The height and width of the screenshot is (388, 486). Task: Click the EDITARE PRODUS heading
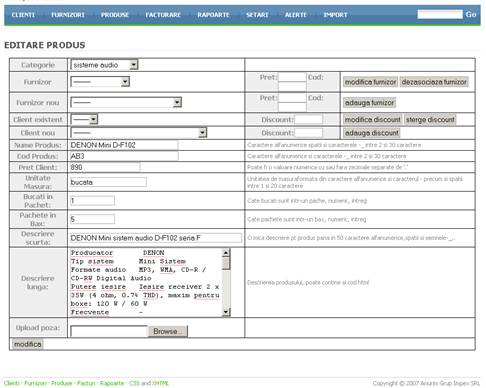point(45,45)
